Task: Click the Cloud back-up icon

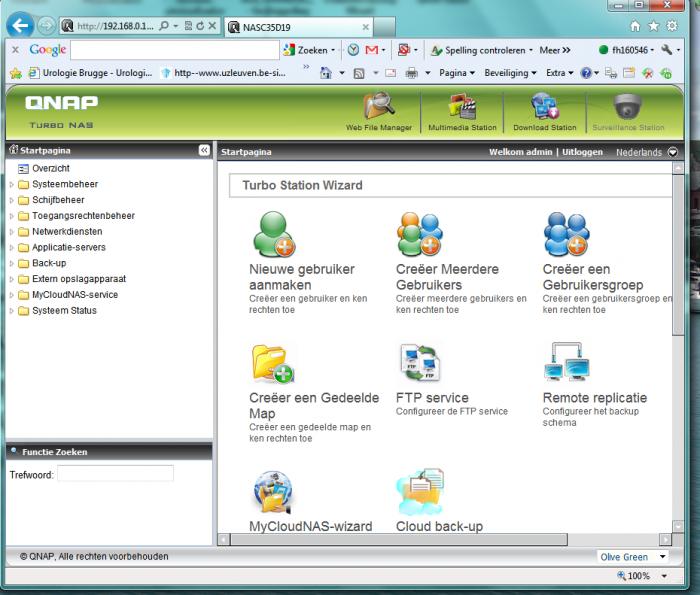Action: 420,491
